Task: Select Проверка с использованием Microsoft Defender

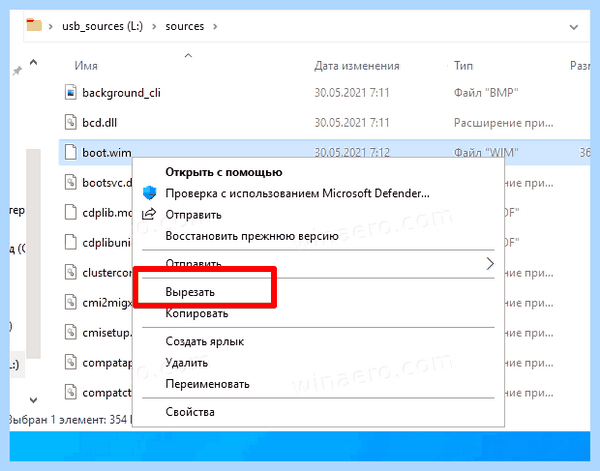Action: pos(297,193)
